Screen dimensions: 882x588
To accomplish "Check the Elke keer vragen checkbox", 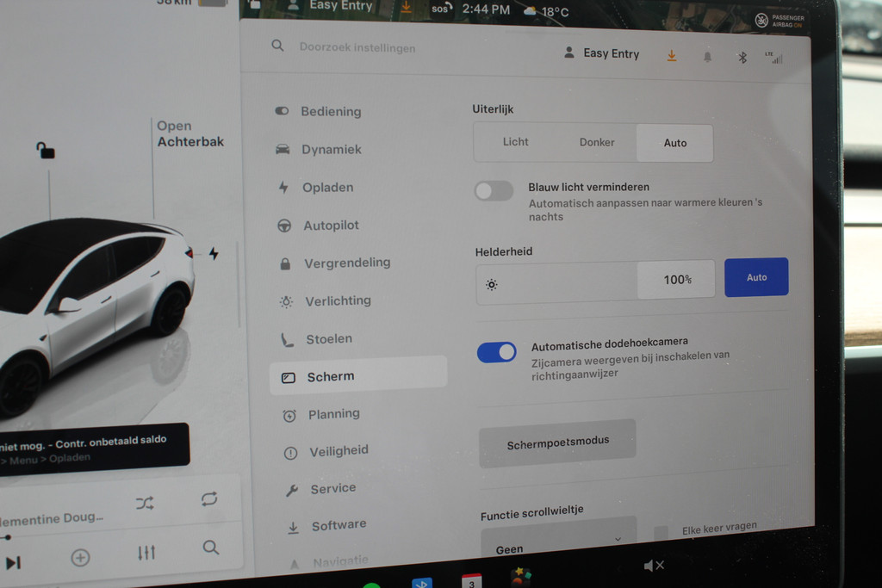I will [661, 533].
